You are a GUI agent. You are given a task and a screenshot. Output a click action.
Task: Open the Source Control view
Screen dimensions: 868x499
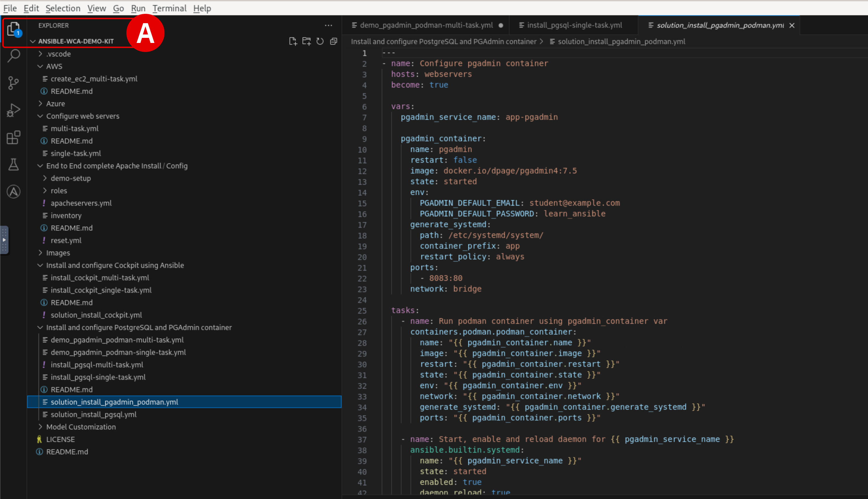tap(14, 83)
